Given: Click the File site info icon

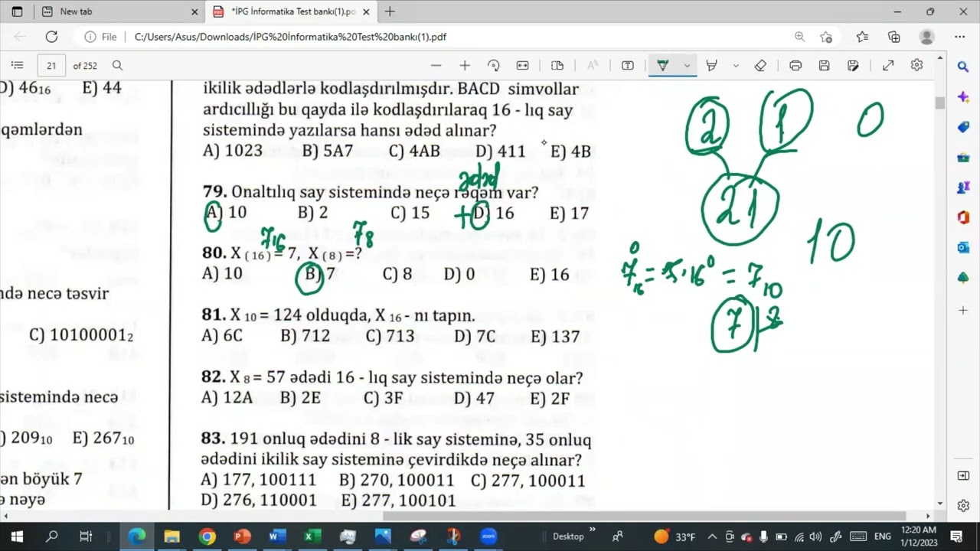Looking at the screenshot, I should click(x=101, y=37).
